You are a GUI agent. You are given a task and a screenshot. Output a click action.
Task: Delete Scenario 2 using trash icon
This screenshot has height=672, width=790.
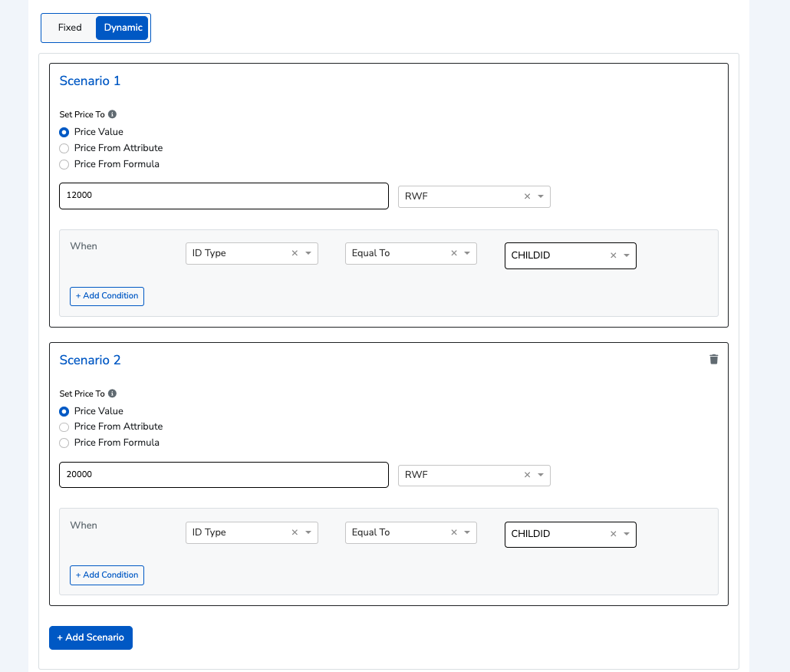point(713,359)
